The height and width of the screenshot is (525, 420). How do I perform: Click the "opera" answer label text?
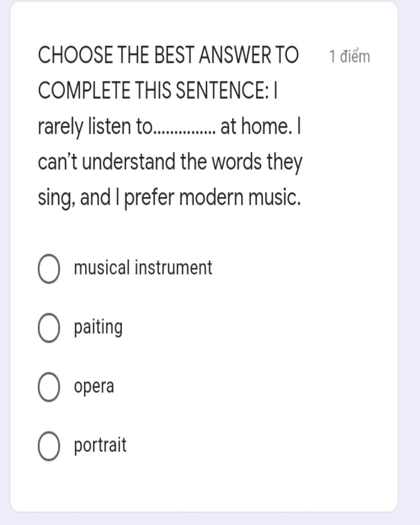[x=94, y=387]
